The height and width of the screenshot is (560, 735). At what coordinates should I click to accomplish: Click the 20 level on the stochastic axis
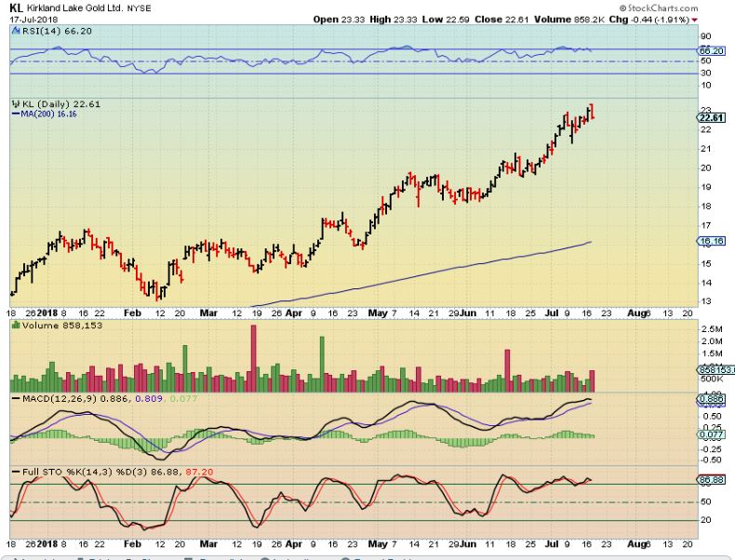coord(706,520)
